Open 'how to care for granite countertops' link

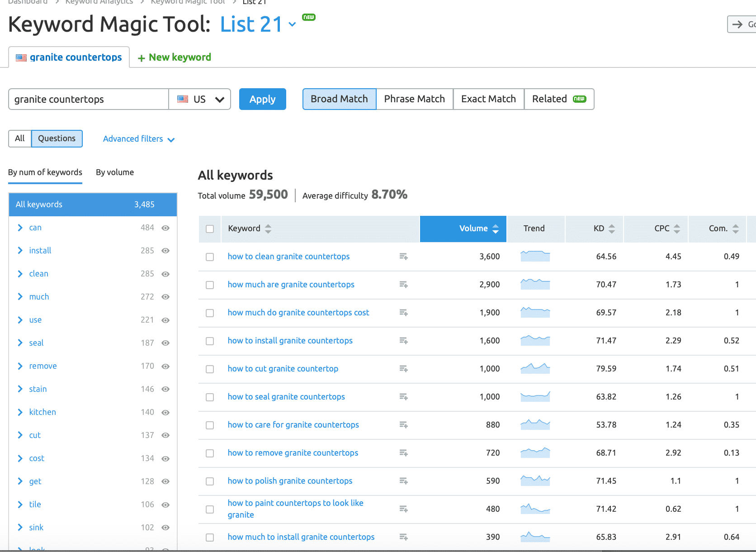click(293, 425)
